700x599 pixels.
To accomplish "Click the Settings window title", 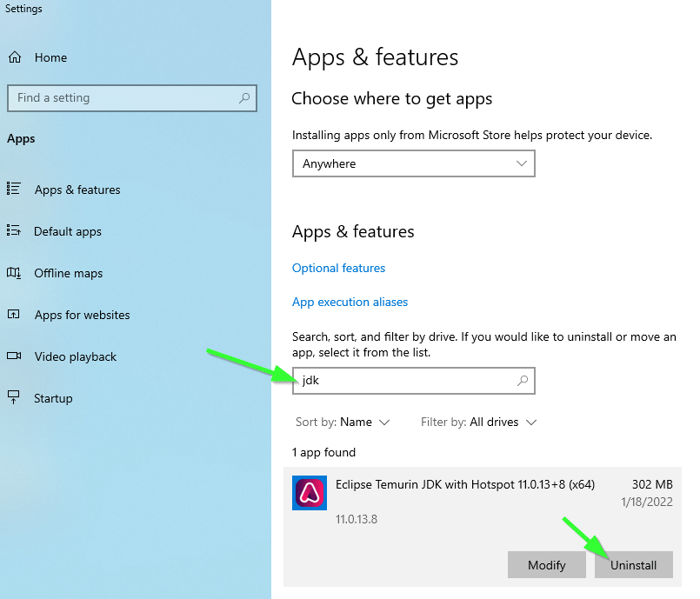I will pyautogui.click(x=23, y=9).
